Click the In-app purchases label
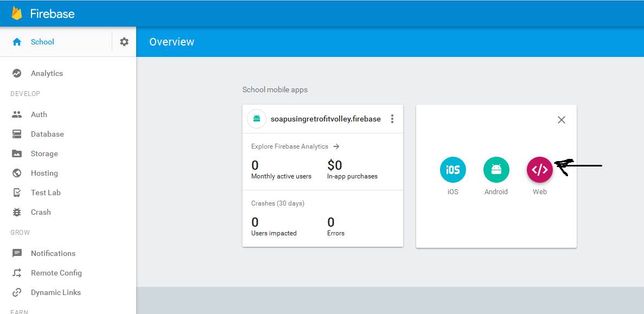Image resolution: width=644 pixels, height=314 pixels. click(x=353, y=176)
